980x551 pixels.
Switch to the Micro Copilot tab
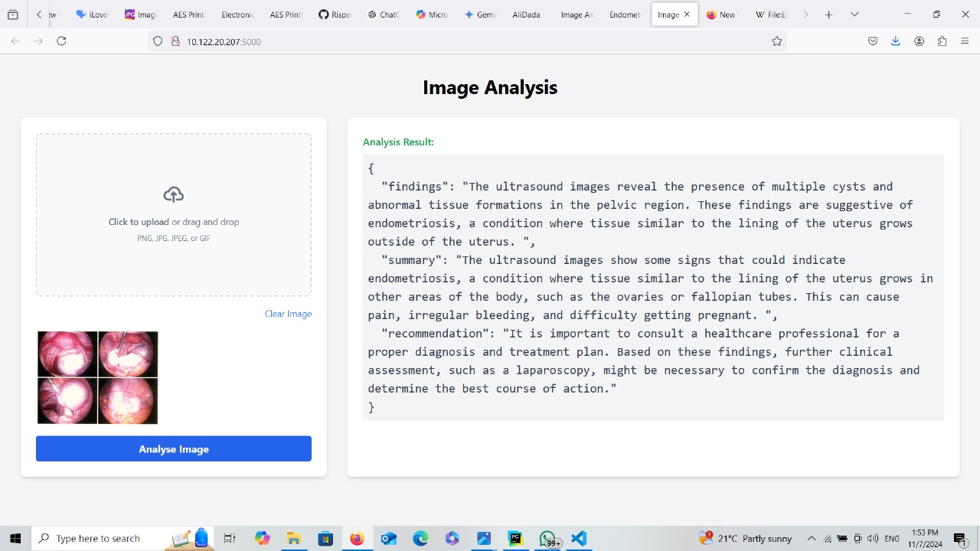click(432, 15)
